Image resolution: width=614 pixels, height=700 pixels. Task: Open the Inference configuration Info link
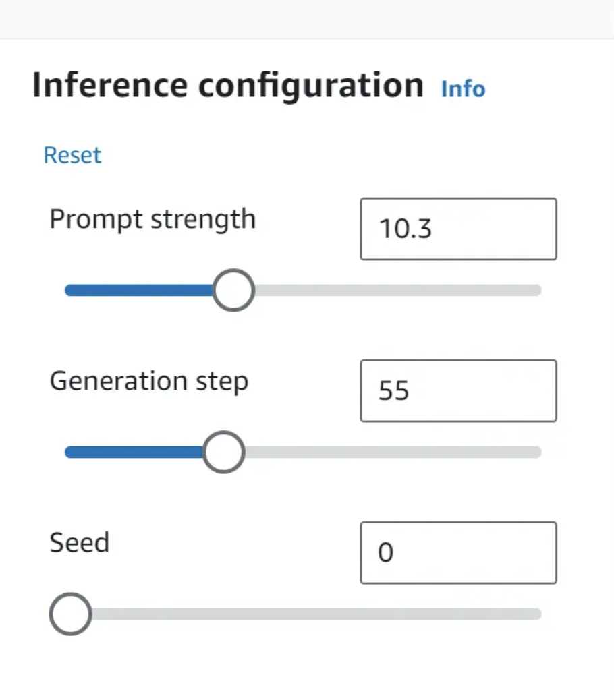tap(463, 88)
